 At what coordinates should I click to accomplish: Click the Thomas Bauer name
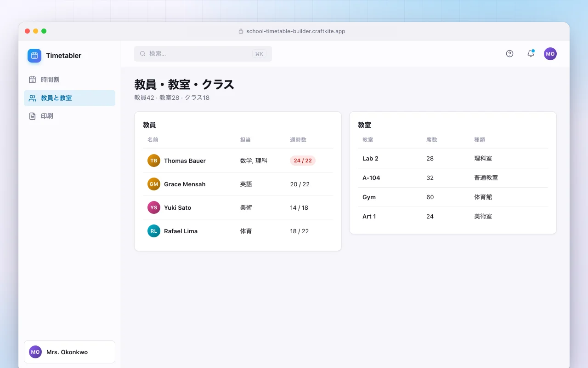[185, 161]
